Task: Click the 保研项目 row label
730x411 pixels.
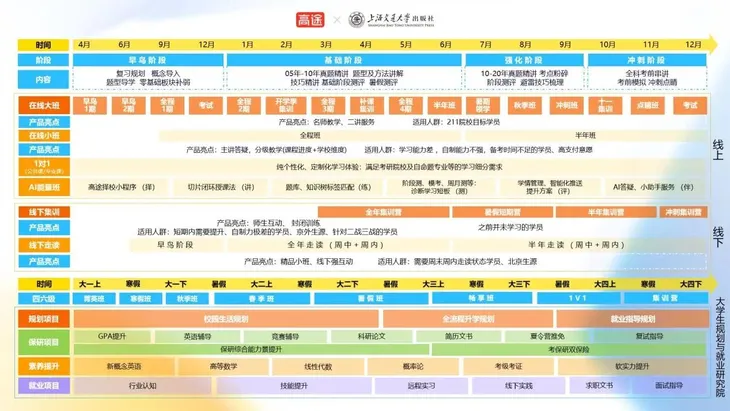Action: pos(44,342)
